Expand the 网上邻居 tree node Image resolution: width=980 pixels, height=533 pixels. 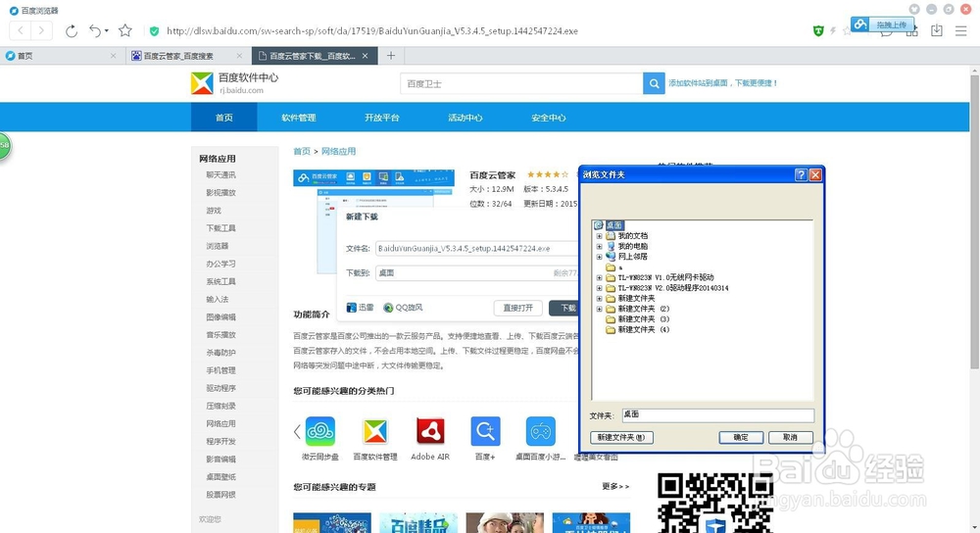pos(599,257)
